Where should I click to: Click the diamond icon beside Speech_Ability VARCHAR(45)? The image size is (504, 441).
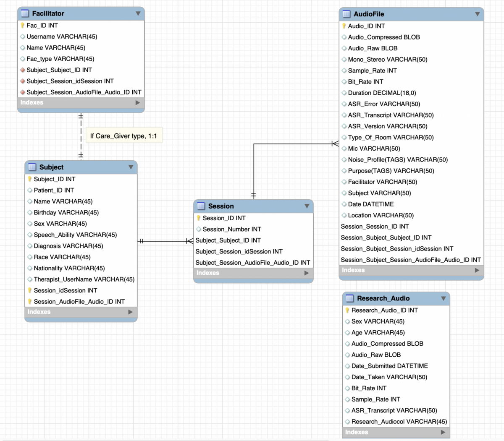pos(30,235)
